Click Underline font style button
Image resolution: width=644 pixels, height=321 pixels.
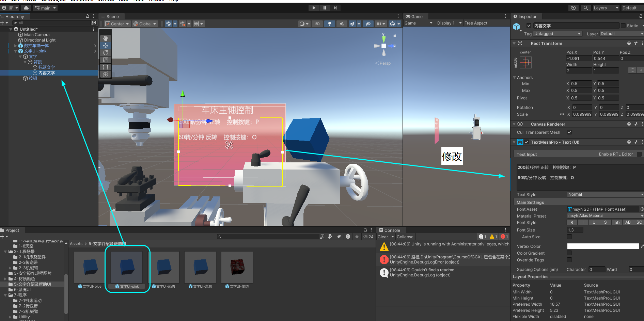point(594,222)
